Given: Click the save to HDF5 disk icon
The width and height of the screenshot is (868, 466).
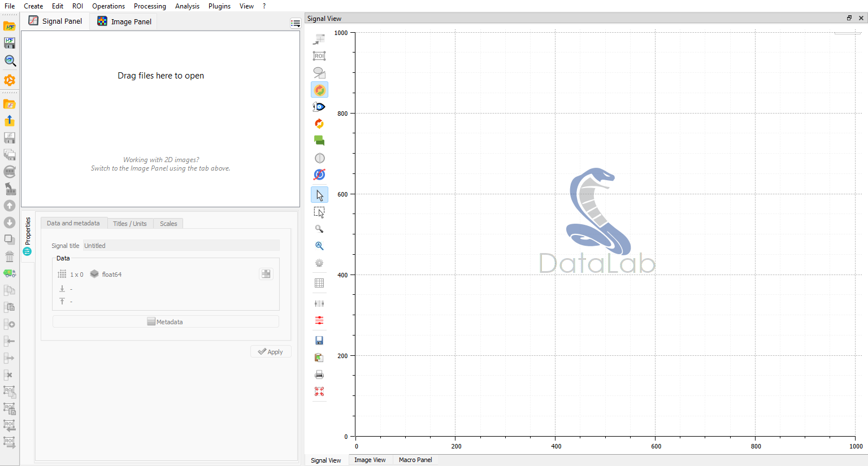Looking at the screenshot, I should (10, 43).
